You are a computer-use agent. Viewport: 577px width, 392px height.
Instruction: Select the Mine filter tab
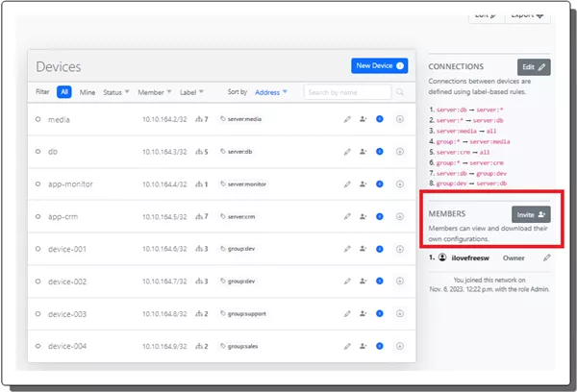point(88,92)
